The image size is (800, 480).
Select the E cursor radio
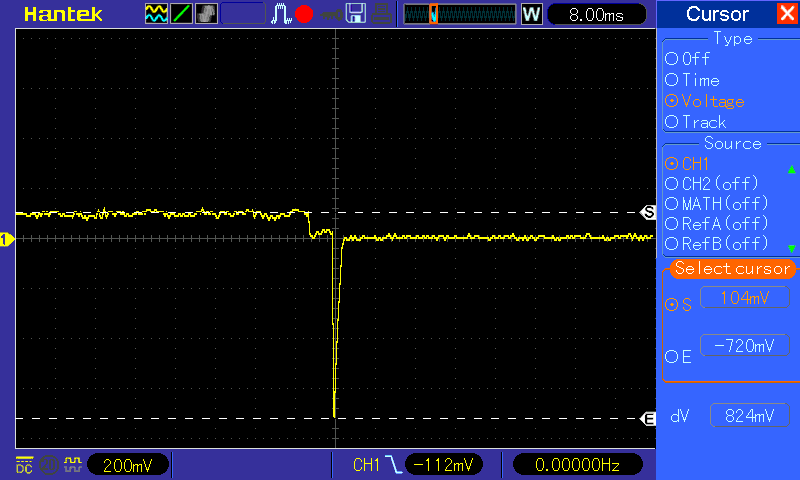[x=678, y=357]
